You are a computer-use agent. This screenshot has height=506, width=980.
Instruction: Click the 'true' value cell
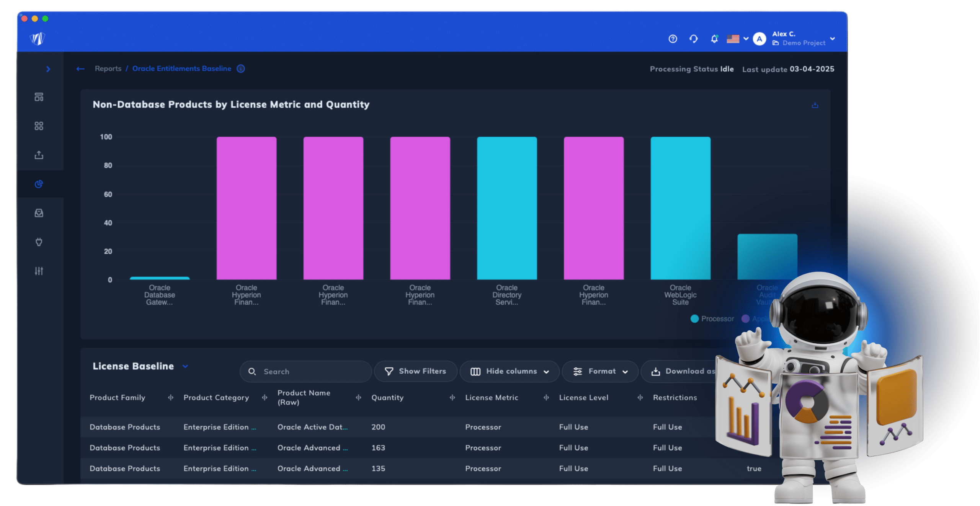(x=754, y=468)
